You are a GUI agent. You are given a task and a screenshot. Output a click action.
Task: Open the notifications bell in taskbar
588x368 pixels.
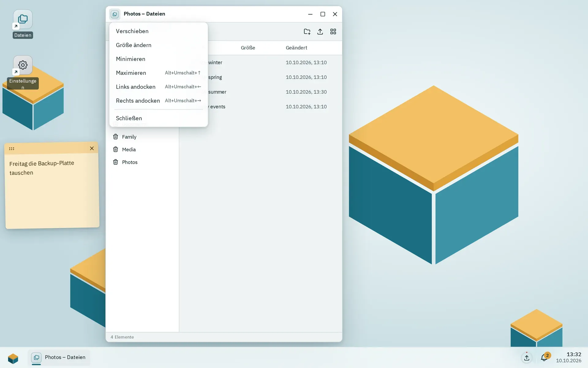pyautogui.click(x=544, y=358)
